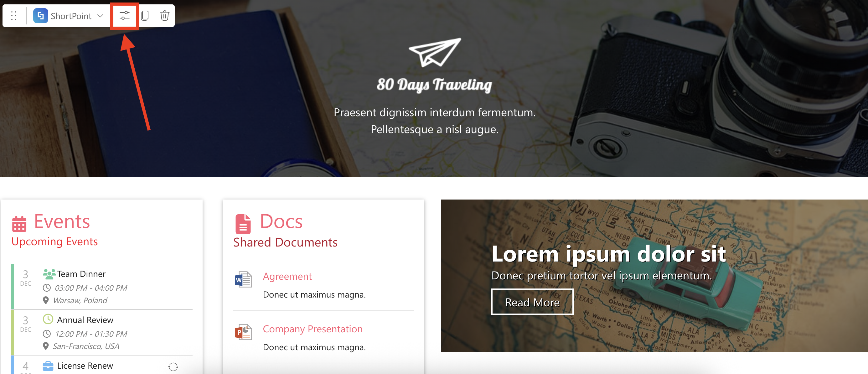Click the paper airplane logo
The width and height of the screenshot is (868, 374).
(435, 52)
